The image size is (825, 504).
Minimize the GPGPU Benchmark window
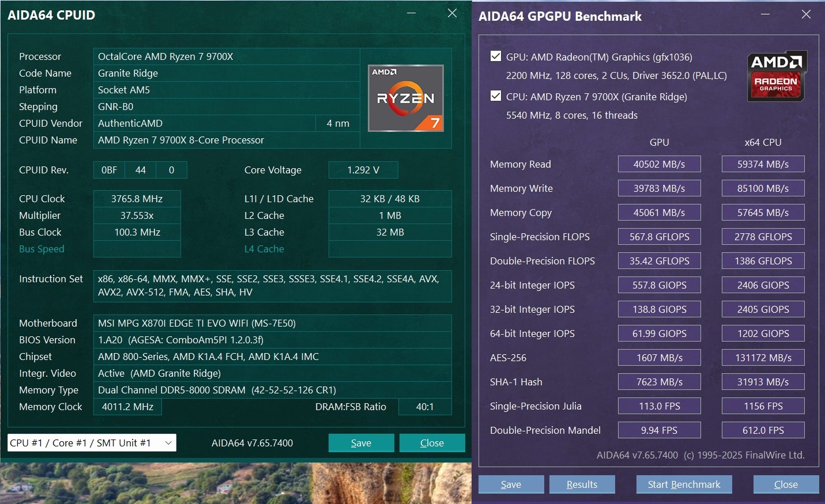coord(765,14)
